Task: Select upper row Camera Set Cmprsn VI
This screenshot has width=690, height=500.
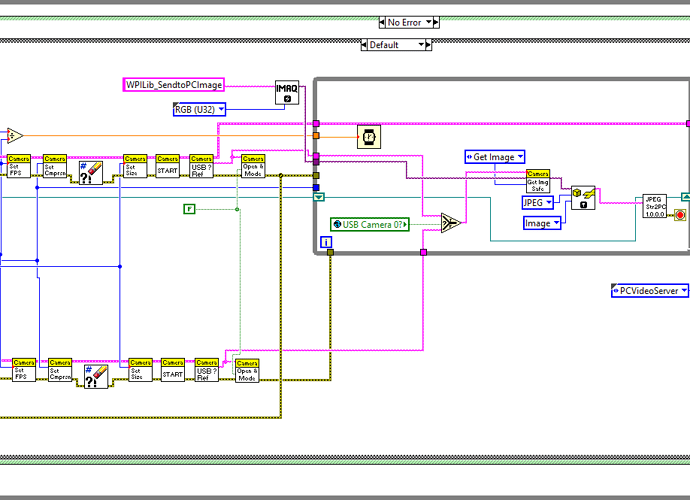Action: [x=55, y=166]
